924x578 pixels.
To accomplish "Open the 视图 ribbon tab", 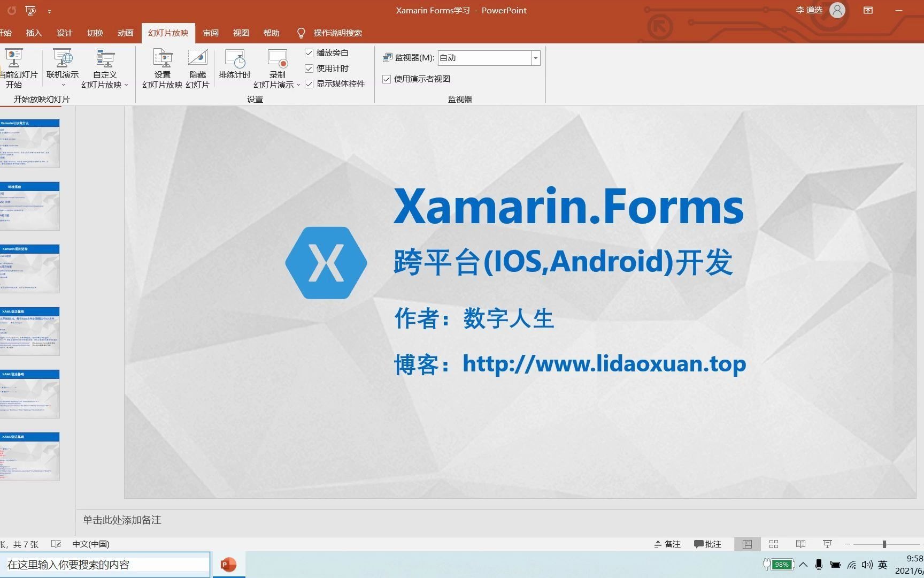I will (241, 33).
